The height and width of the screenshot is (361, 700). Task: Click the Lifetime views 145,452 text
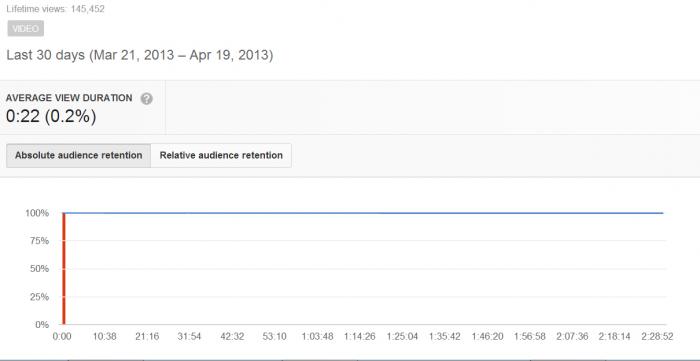(x=55, y=8)
